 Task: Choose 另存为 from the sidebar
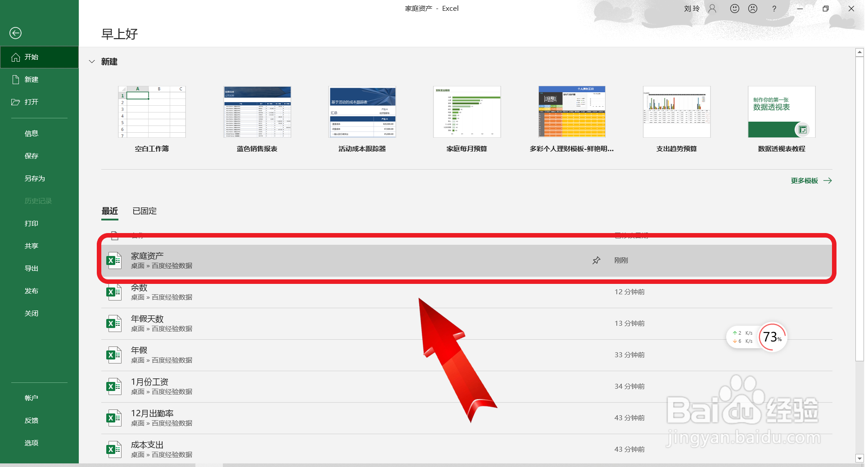39,179
